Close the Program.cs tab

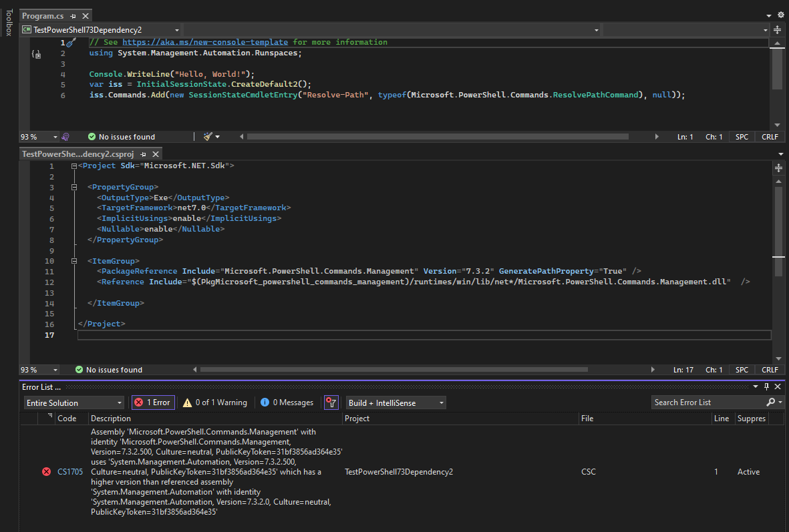click(x=86, y=16)
